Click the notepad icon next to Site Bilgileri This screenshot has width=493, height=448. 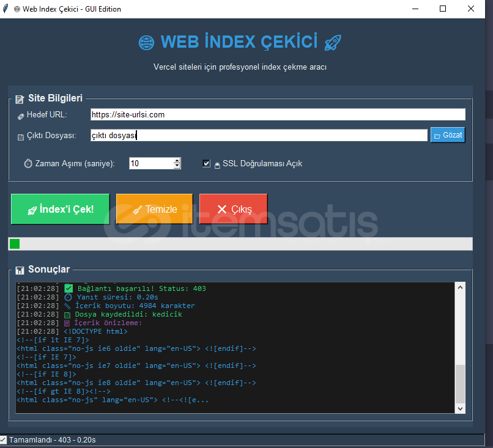20,99
